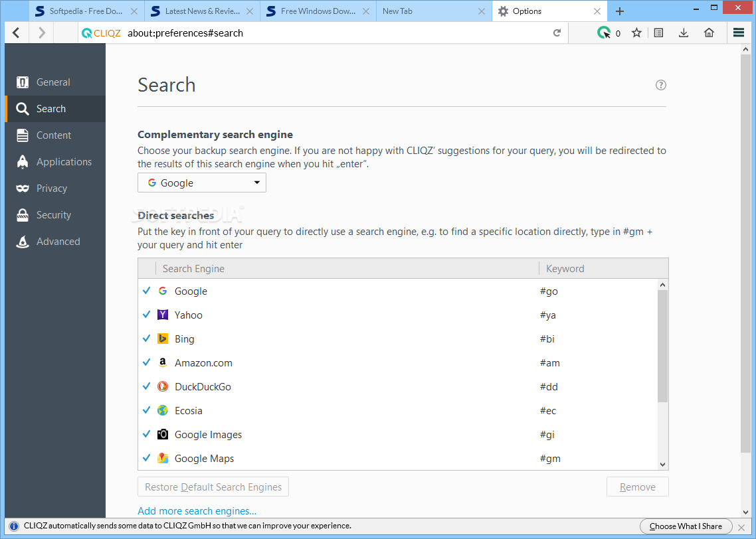
Task: Open the downloads arrow icon
Action: [x=683, y=33]
